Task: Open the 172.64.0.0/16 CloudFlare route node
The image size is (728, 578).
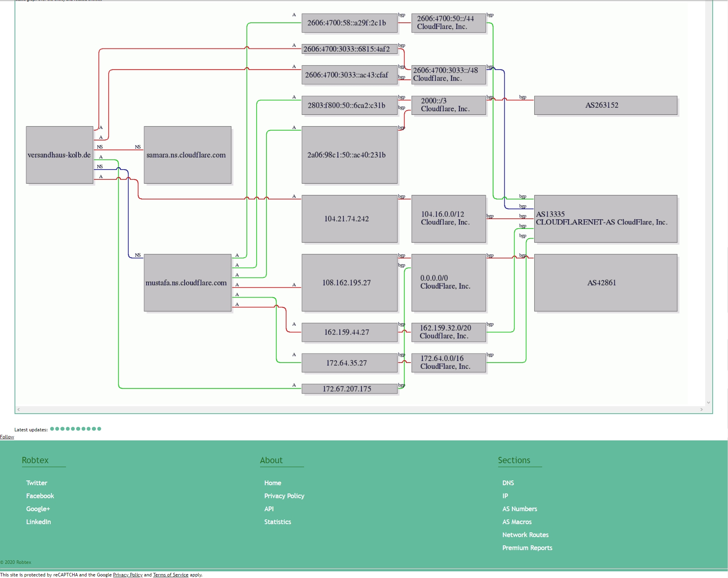Action: coord(449,363)
